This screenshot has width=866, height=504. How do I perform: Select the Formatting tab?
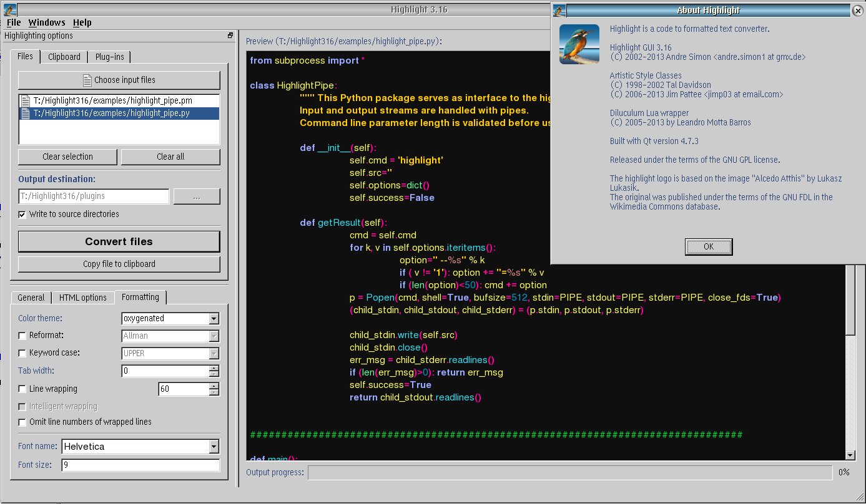coord(140,297)
